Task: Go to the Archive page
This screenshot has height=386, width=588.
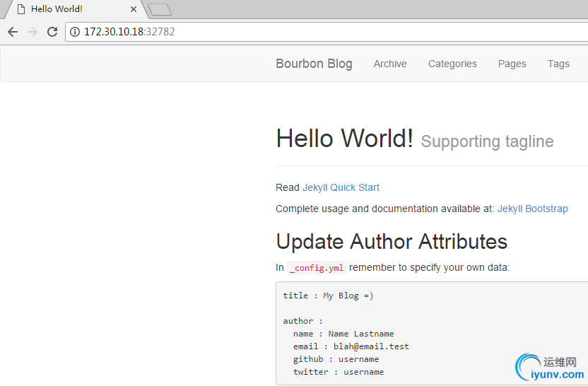Action: pos(390,64)
